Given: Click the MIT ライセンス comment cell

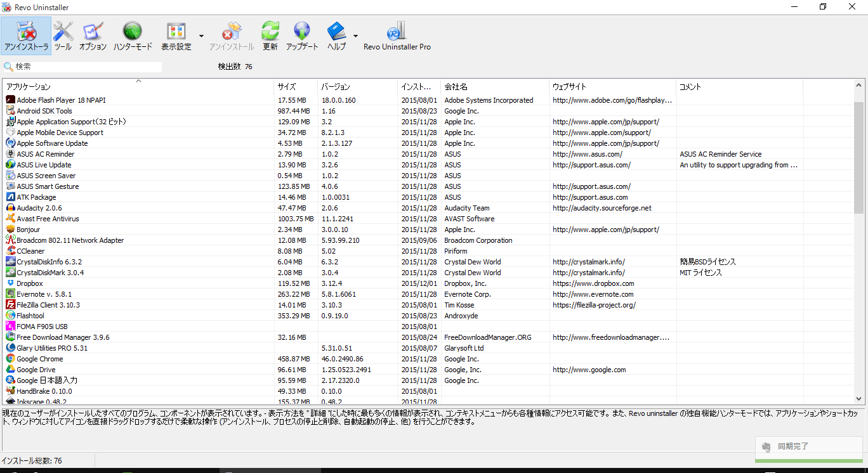Looking at the screenshot, I should pos(701,273).
